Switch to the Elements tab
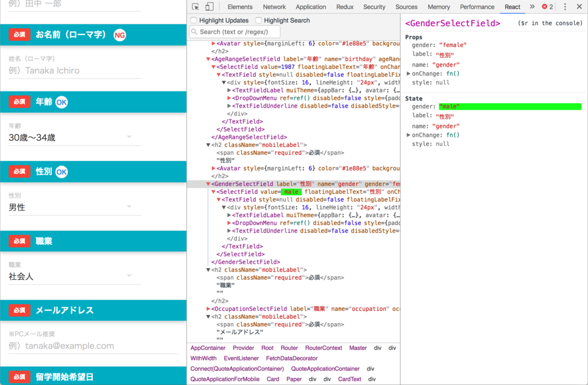588x385 pixels. [x=240, y=7]
